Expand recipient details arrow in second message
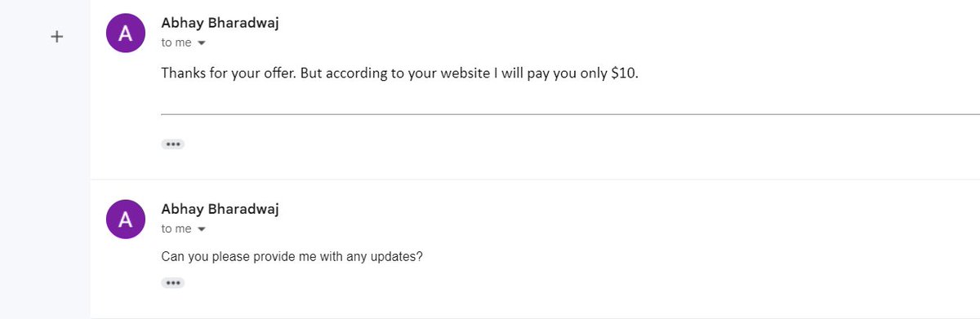Screen dimensions: 980x319 tap(202, 229)
